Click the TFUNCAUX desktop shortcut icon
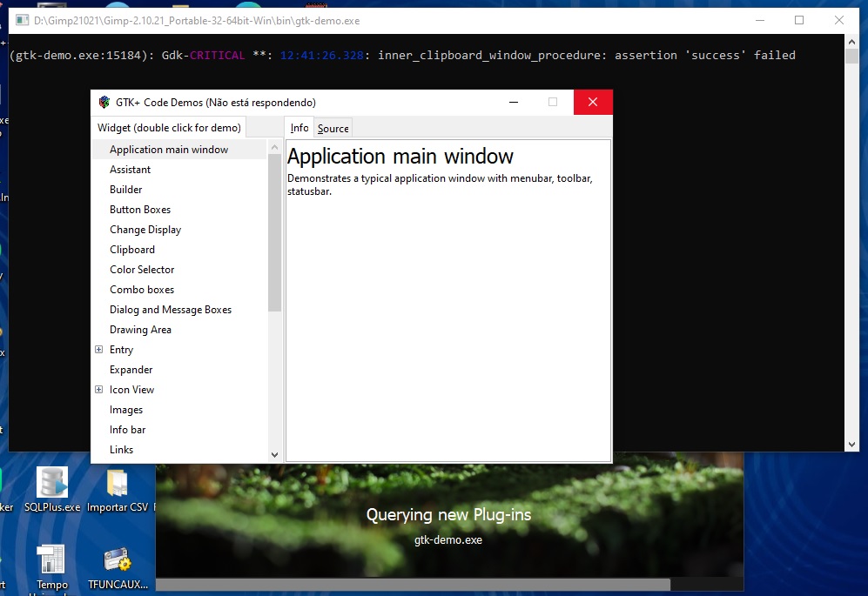 pos(118,561)
